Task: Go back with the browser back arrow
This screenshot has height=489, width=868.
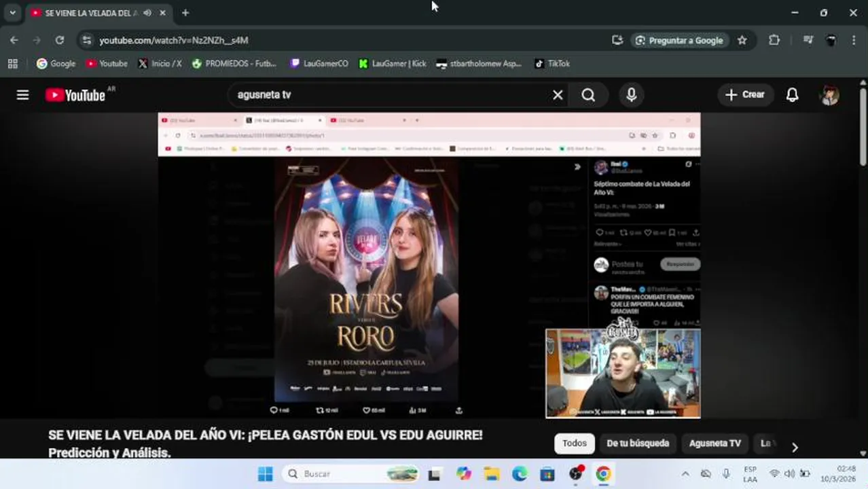Action: click(x=14, y=40)
